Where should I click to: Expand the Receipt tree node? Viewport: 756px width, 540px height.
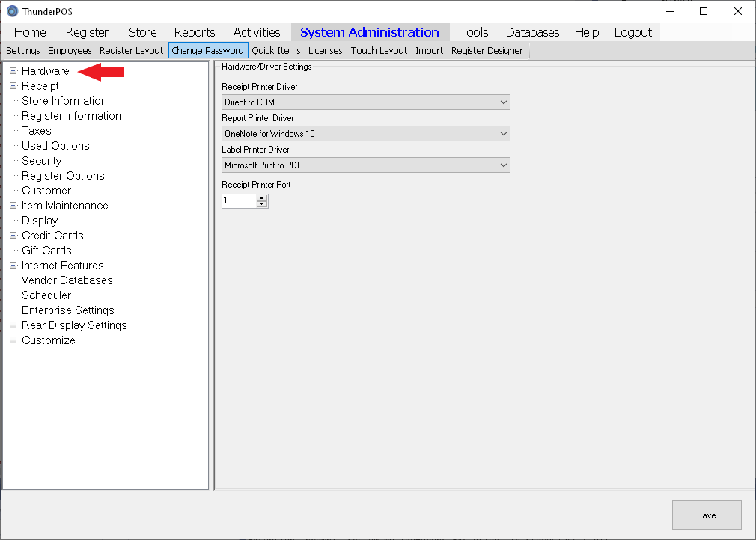pos(13,86)
